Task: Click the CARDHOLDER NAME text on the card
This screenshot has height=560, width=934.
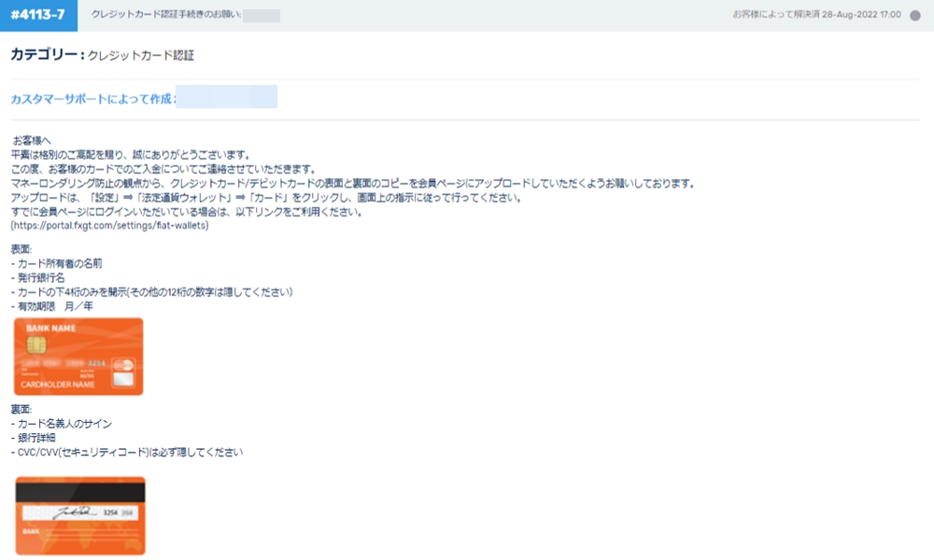Action: [57, 382]
